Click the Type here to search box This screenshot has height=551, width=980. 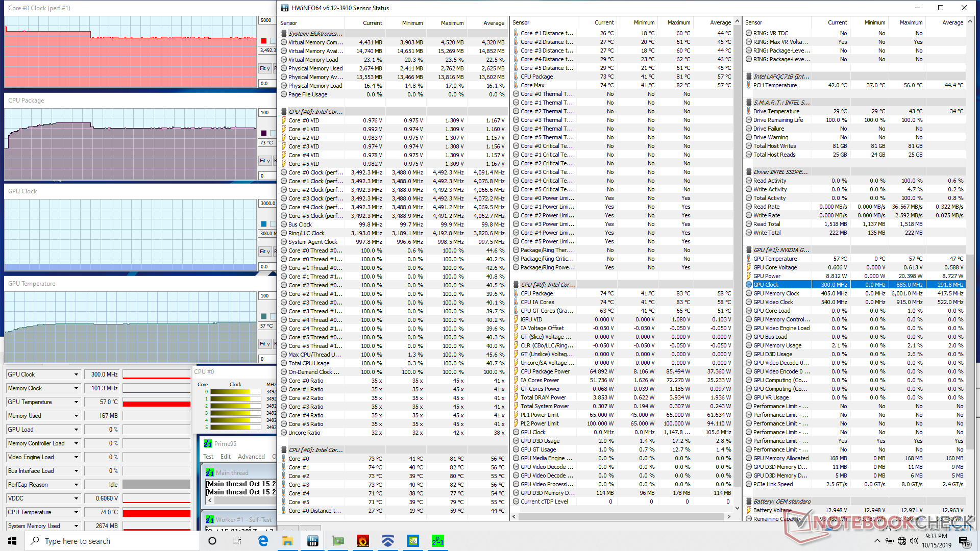pyautogui.click(x=112, y=541)
